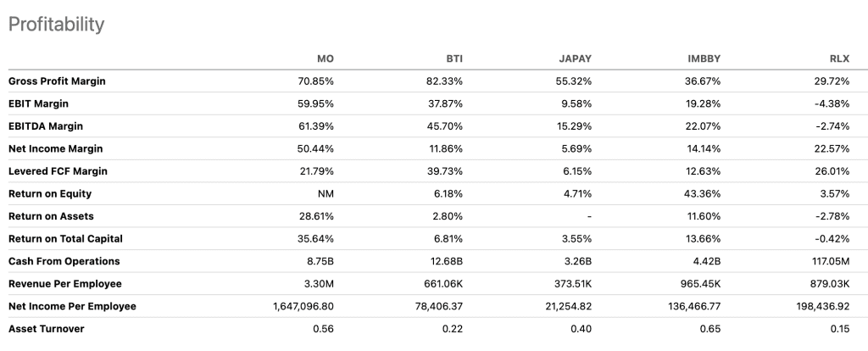Open the BTI ticker column header
The image size is (868, 351).
(454, 58)
